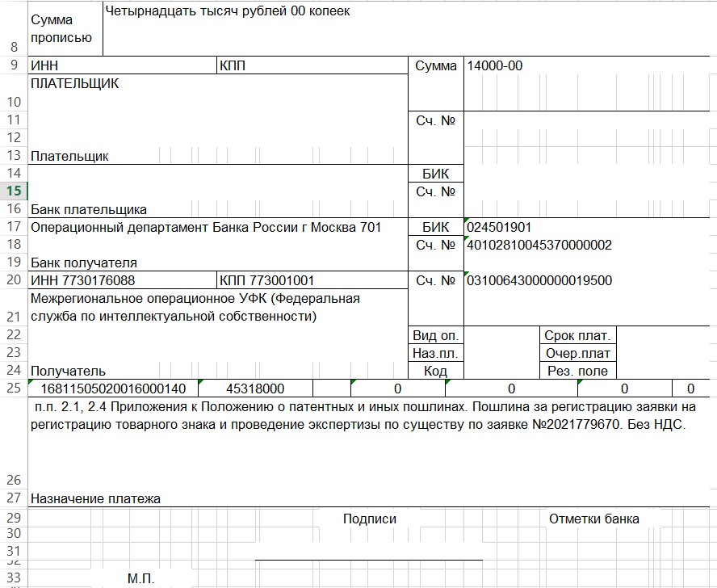Select 'Операционный департамент Банка России' cell
Screen dimensions: 717x588
point(218,227)
